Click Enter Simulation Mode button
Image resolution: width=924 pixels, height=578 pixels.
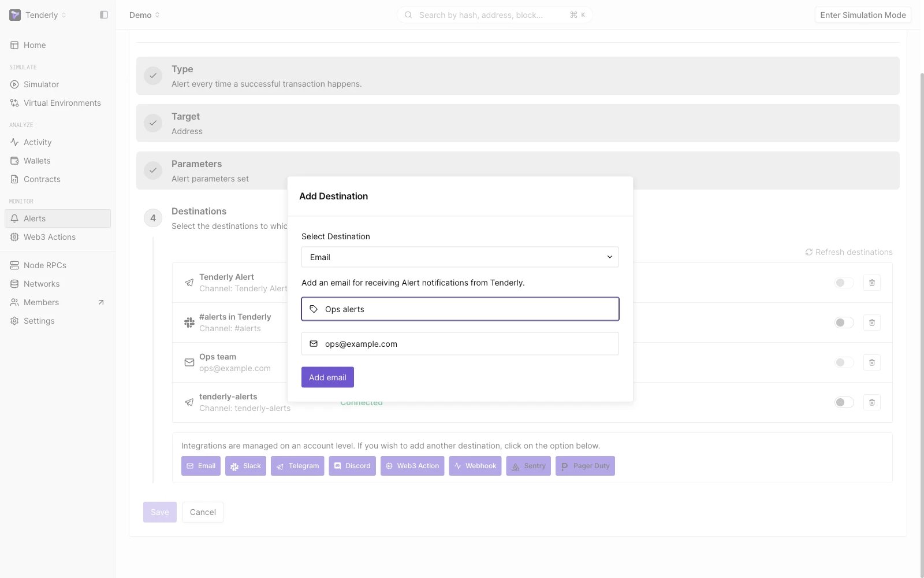tap(863, 15)
